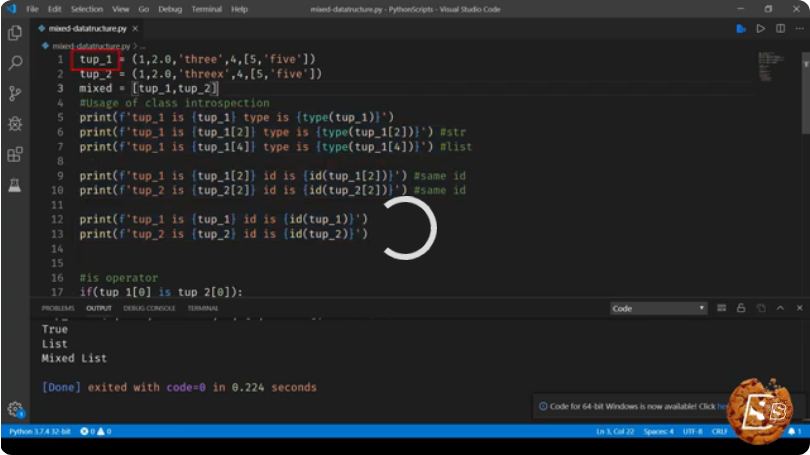
Task: Run code with the play triangle icon
Action: pyautogui.click(x=760, y=29)
